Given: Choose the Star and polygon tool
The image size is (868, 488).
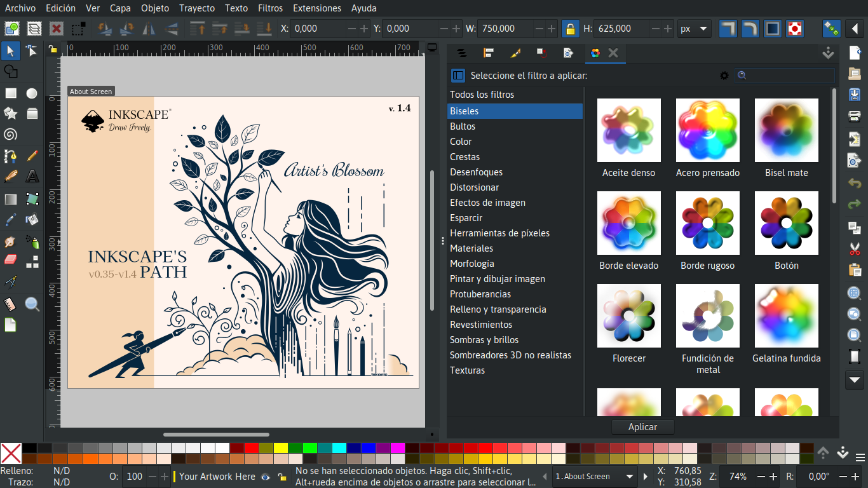Looking at the screenshot, I should (11, 113).
